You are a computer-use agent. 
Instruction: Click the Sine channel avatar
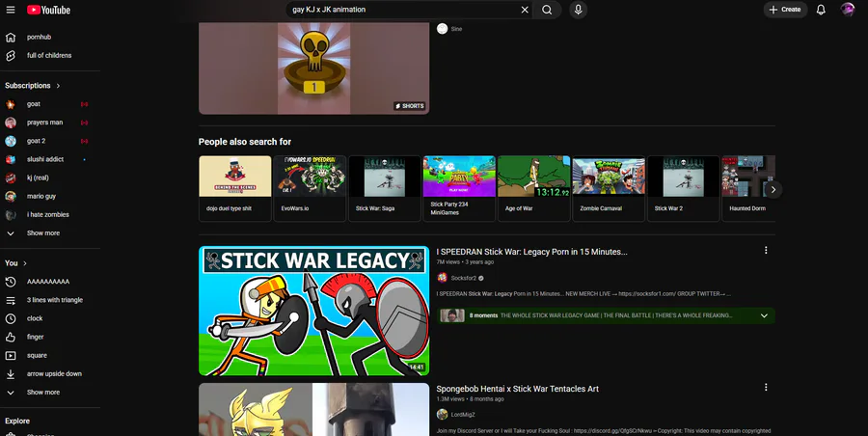tap(442, 29)
